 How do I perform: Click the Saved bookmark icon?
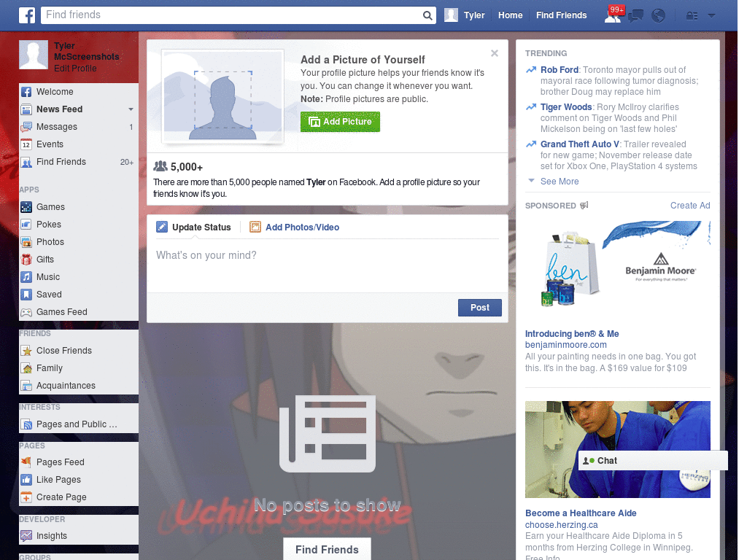(x=26, y=295)
